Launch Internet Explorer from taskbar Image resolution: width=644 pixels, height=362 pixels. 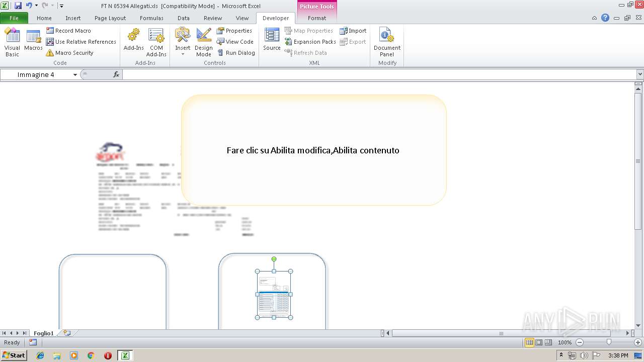40,355
